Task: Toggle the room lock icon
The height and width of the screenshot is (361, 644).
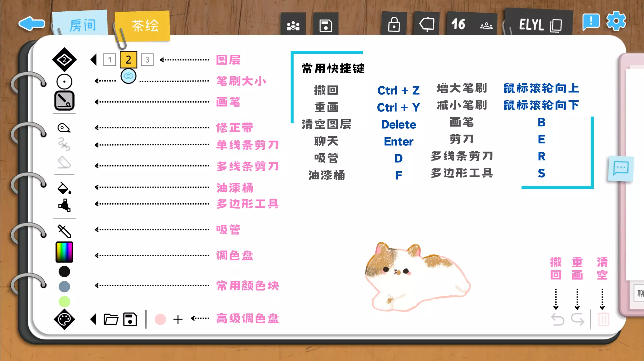Action: 394,25
